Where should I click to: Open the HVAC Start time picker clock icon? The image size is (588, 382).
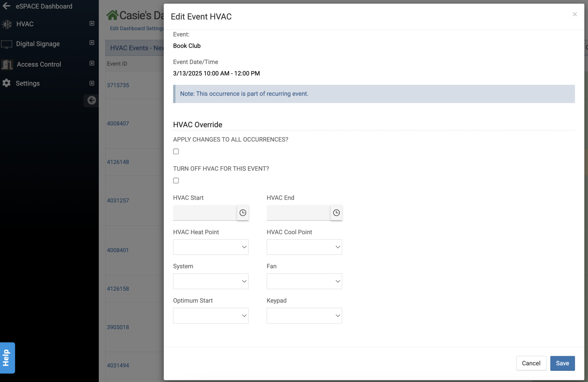coord(243,213)
